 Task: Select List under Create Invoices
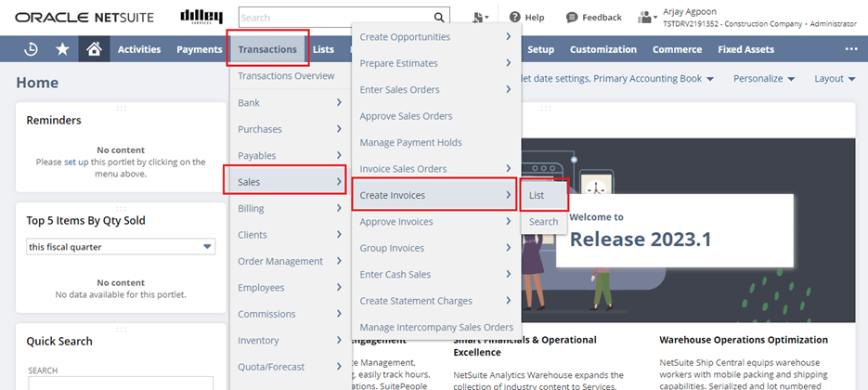(x=537, y=196)
